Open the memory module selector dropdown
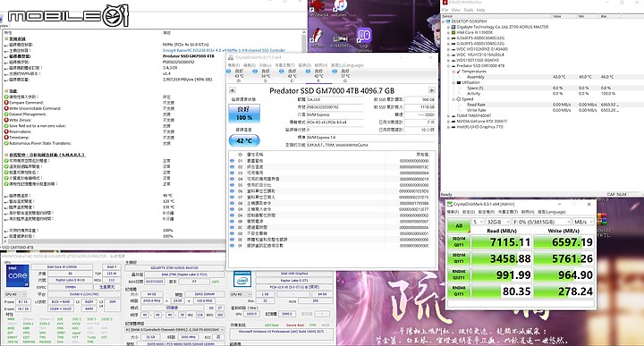This screenshot has width=644, height=346. [174, 330]
